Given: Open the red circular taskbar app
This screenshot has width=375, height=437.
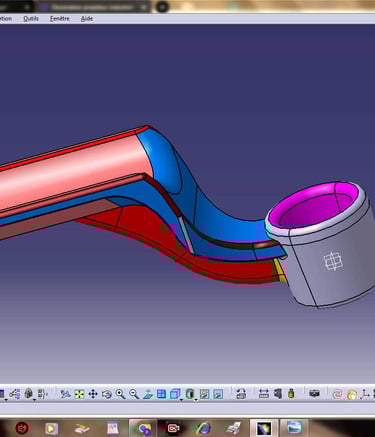Looking at the screenshot, I should pos(22,428).
